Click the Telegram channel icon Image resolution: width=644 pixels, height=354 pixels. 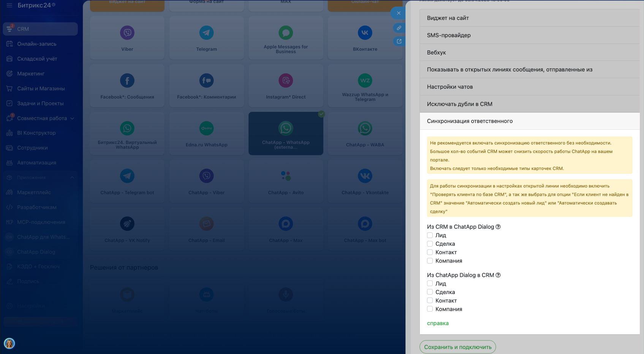pos(206,33)
